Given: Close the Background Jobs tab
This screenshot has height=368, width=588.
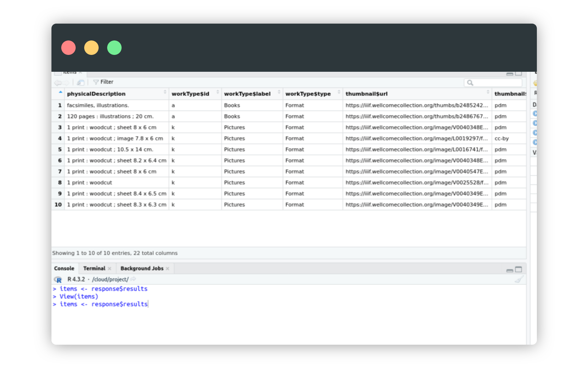Looking at the screenshot, I should click(168, 269).
